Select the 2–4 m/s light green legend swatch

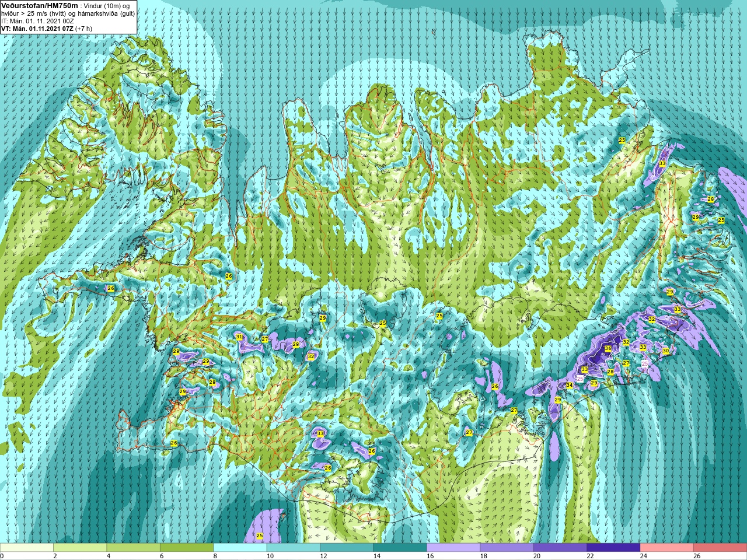click(80, 548)
